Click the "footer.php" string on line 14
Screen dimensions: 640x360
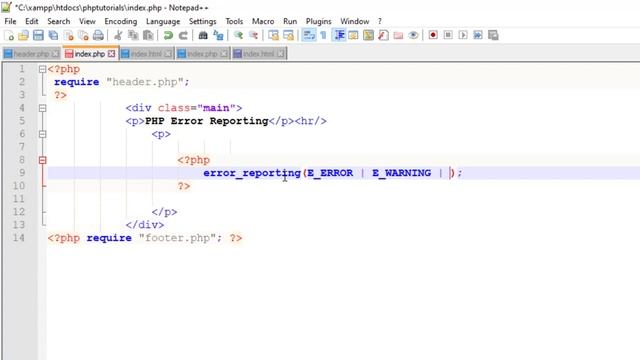point(177,238)
